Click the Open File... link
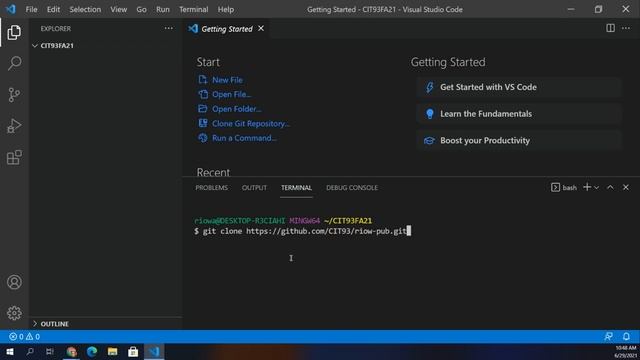 231,94
